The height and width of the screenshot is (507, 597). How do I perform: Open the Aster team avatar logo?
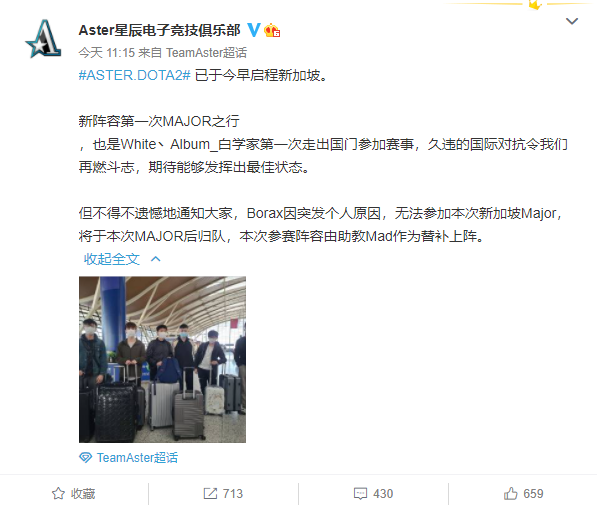click(x=43, y=39)
